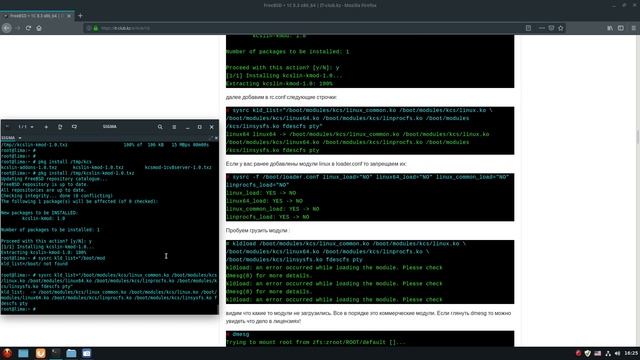Click the page vertical scrollbar thumb
This screenshot has height=360, width=640.
point(637,136)
